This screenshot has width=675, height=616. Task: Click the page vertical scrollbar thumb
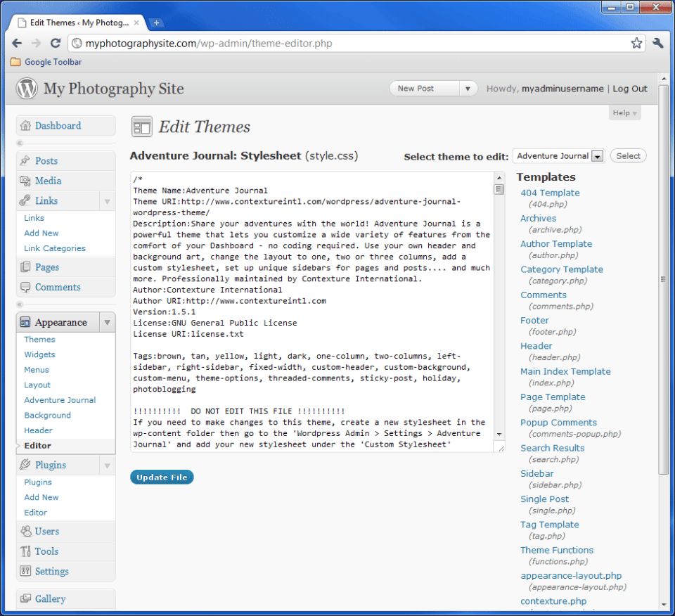(663, 279)
